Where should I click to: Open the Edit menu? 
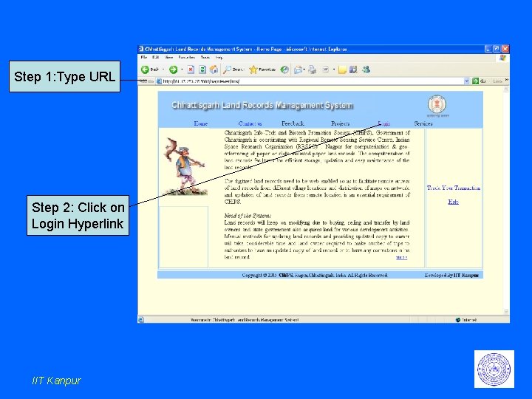[x=155, y=58]
